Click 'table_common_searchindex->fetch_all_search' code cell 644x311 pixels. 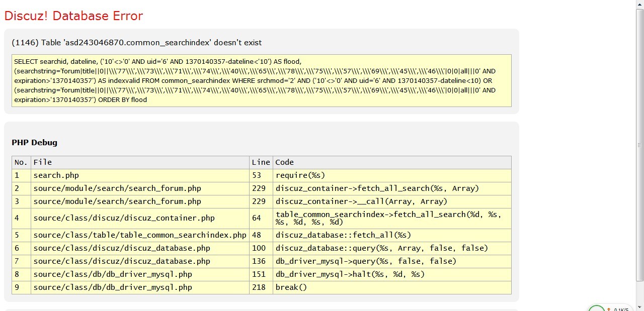(x=392, y=219)
